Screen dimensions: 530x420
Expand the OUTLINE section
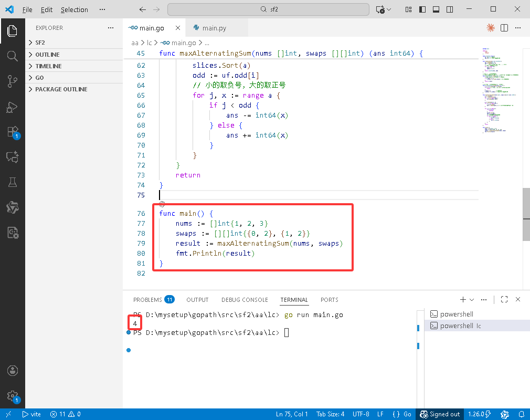tap(74, 55)
